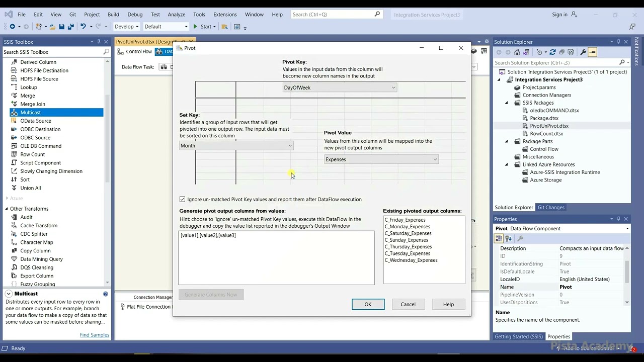
Task: Open the Extensions menu
Action: (x=225, y=15)
